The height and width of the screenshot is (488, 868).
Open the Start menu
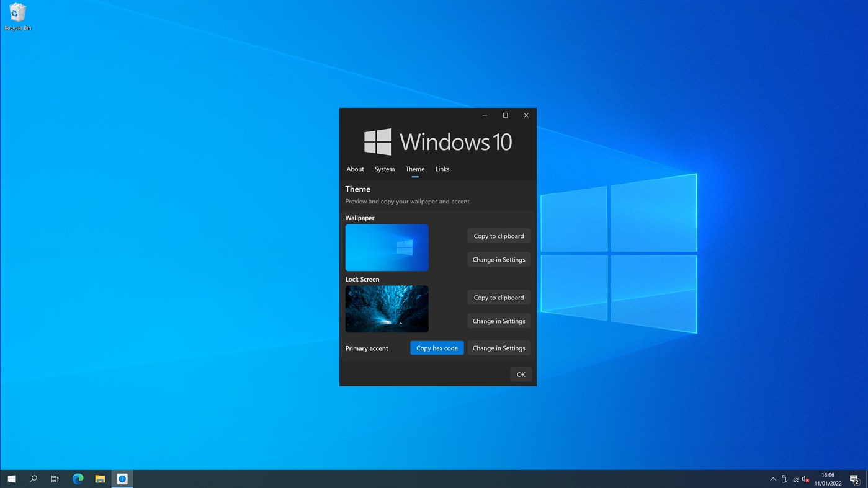(11, 478)
